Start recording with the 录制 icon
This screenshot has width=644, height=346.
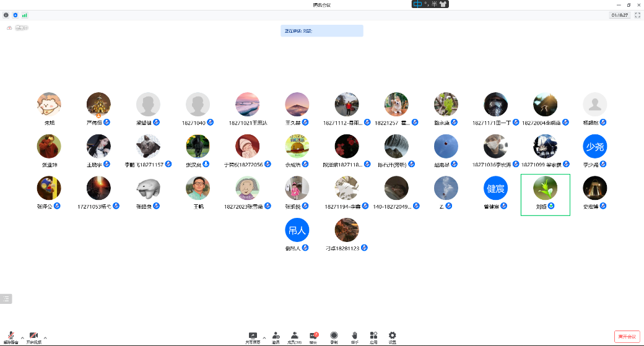tap(334, 336)
